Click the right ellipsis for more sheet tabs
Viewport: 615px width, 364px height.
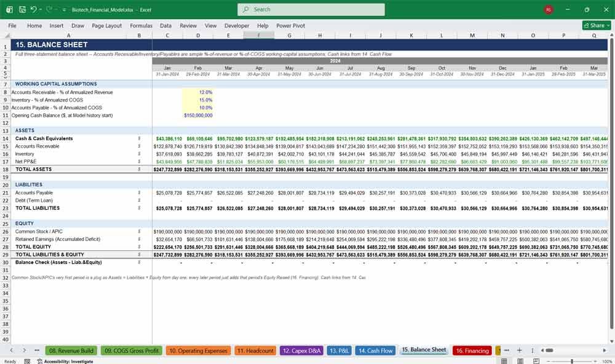click(x=507, y=350)
